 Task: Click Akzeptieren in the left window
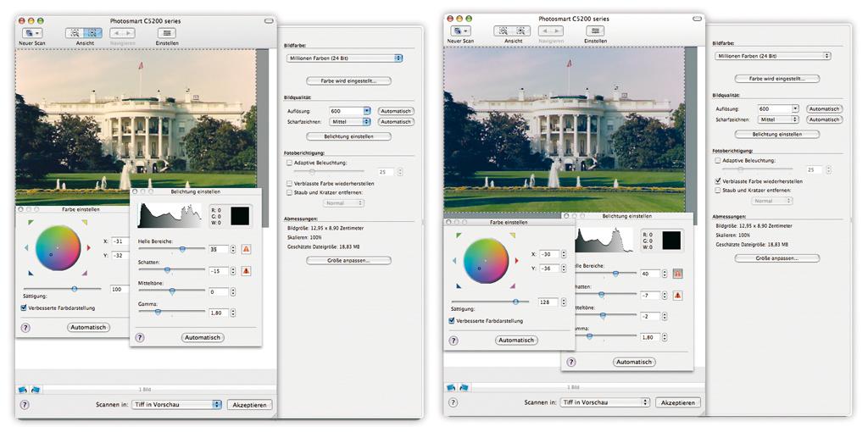(250, 405)
